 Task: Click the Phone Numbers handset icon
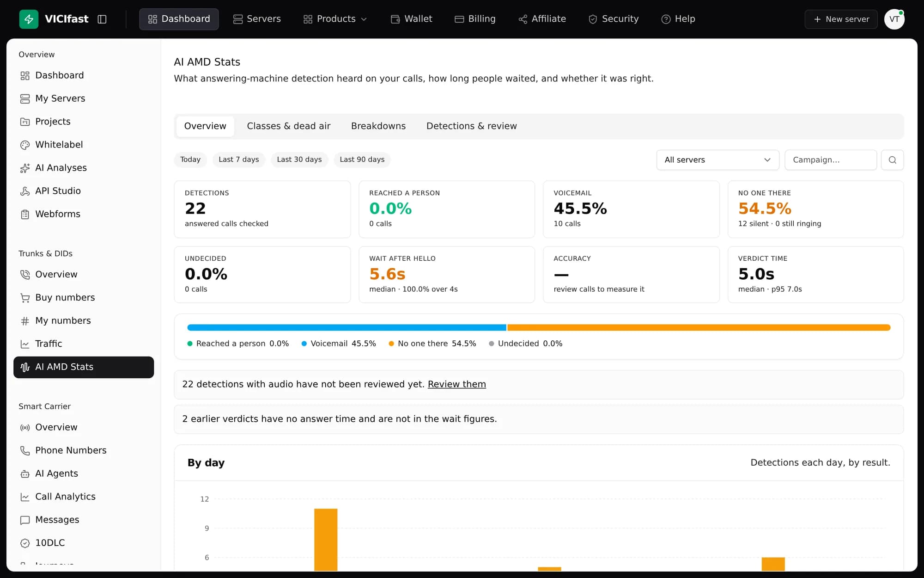pyautogui.click(x=25, y=450)
